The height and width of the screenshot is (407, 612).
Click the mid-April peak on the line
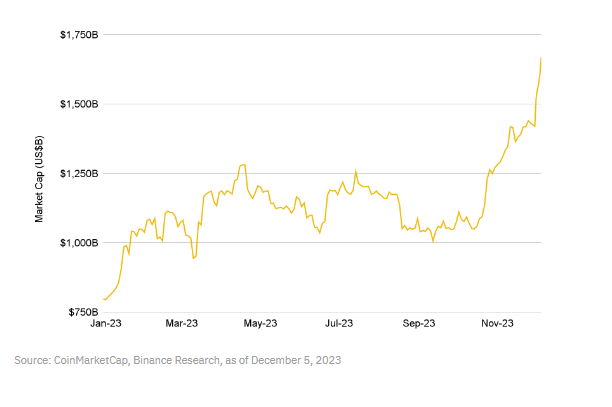tap(243, 164)
